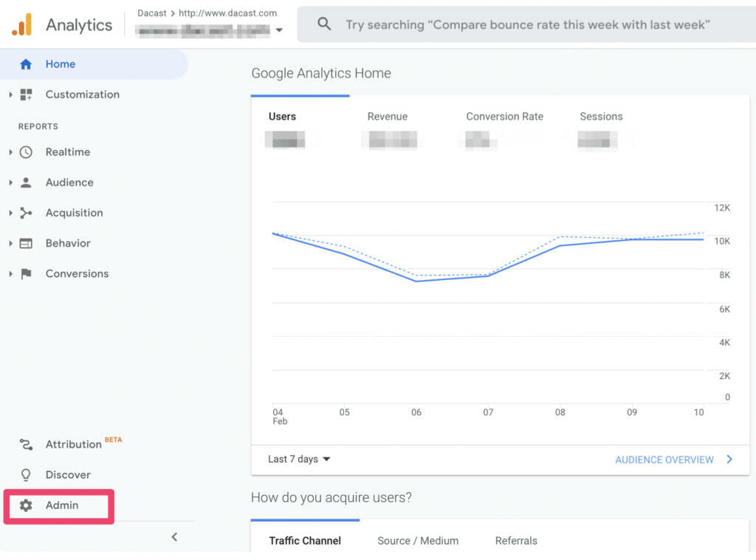Open the AUDIENCE OVERVIEW link

664,460
